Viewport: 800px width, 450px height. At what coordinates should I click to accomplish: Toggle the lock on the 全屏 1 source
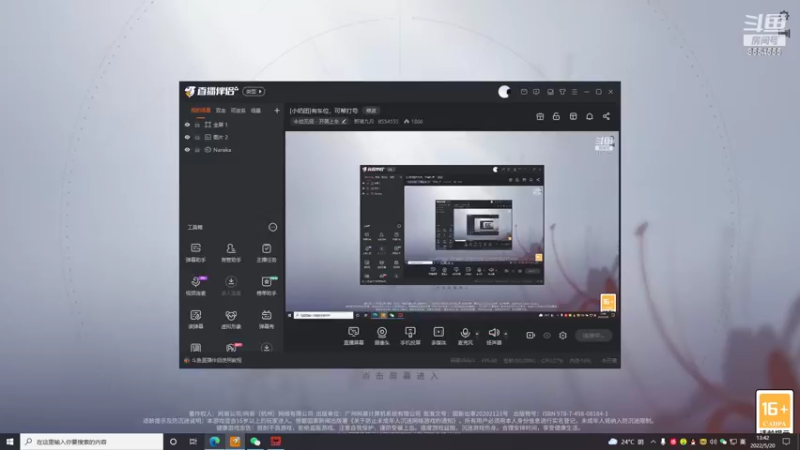[x=197, y=124]
